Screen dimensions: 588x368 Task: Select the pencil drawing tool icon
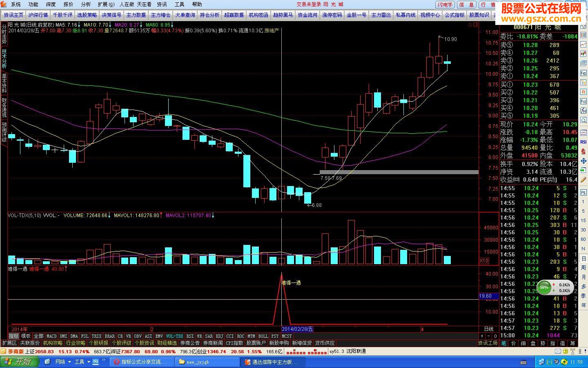tap(584, 180)
